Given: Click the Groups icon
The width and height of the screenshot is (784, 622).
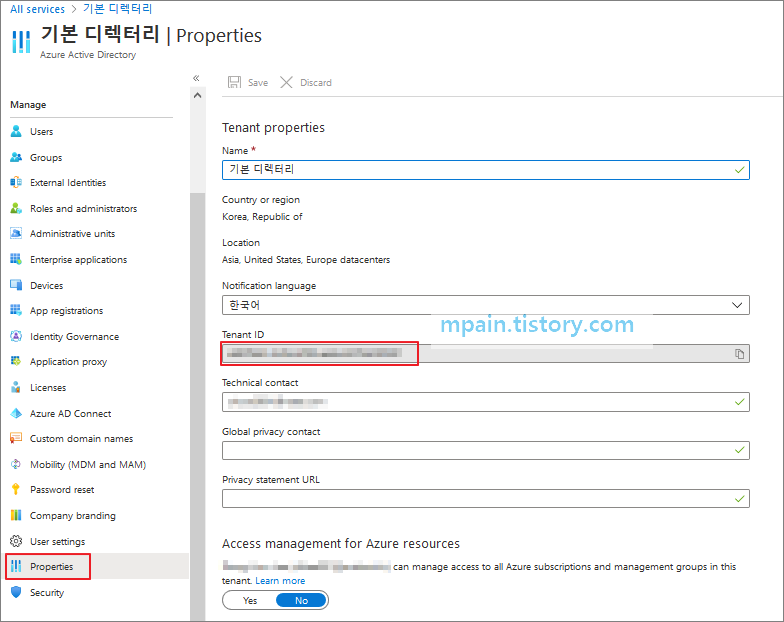Looking at the screenshot, I should coord(16,157).
